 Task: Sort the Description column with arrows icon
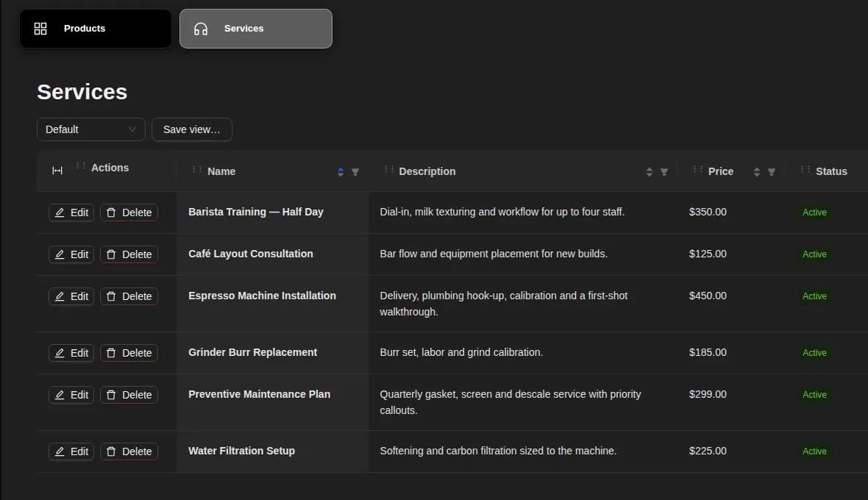(x=650, y=172)
